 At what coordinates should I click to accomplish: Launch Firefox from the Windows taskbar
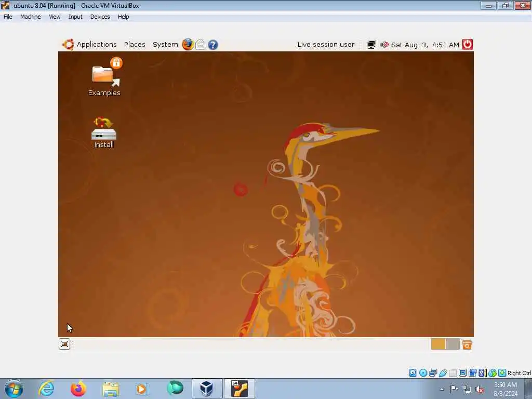[x=78, y=389]
